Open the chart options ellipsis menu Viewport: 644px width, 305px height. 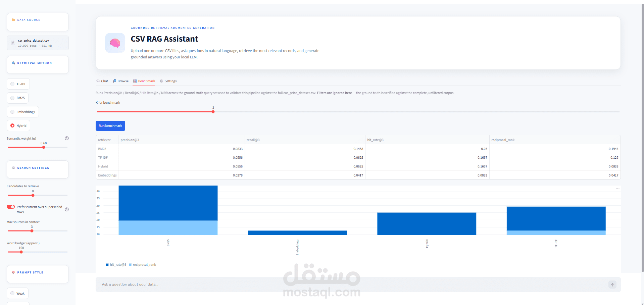tap(617, 189)
